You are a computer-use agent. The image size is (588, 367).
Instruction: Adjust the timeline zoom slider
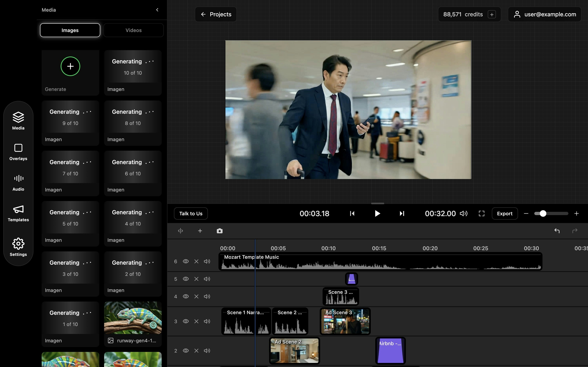coord(543,213)
